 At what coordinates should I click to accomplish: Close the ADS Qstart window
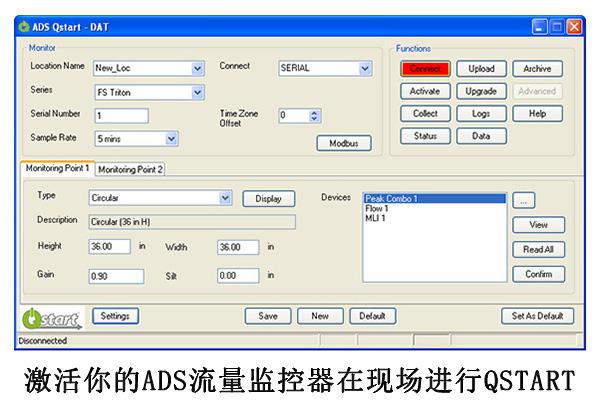574,27
